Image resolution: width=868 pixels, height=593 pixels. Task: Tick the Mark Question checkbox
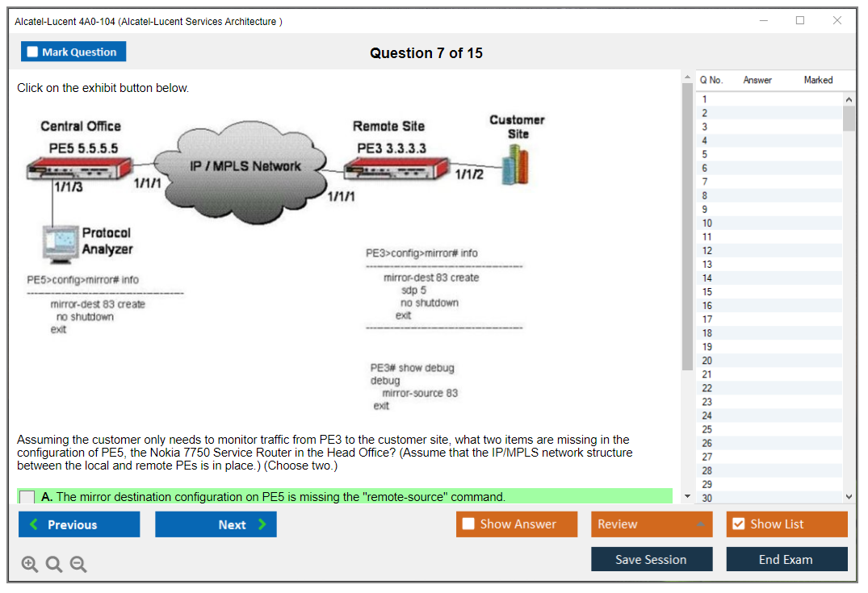pyautogui.click(x=33, y=52)
